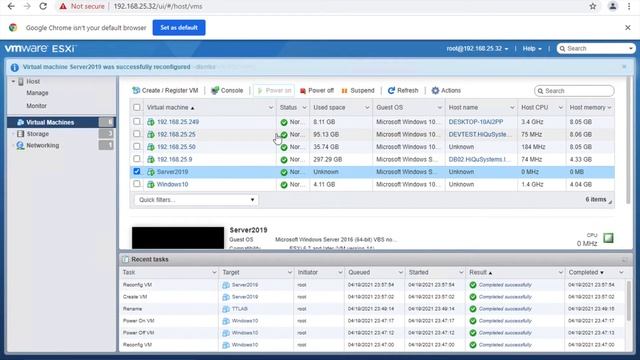Image resolution: width=640 pixels, height=360 pixels.
Task: Open Networking in the navigator
Action: pyautogui.click(x=42, y=145)
